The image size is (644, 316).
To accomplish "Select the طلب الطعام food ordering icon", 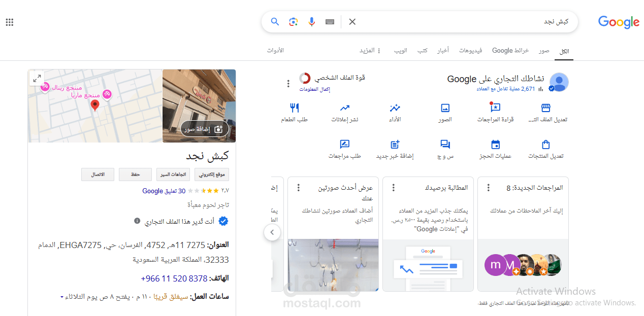I will (295, 108).
